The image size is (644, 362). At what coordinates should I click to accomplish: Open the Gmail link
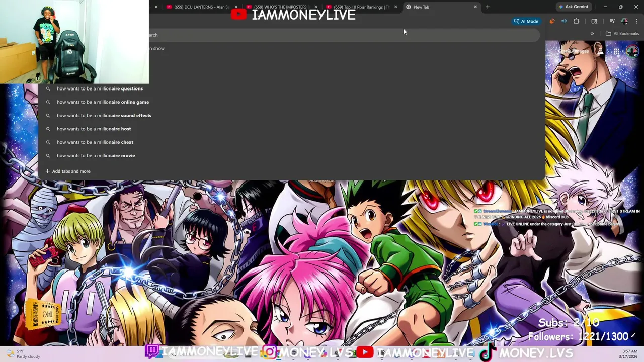[564, 51]
